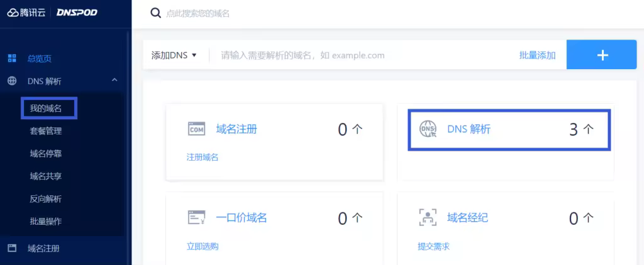Click the domain search field at top
644x265 pixels.
[x=198, y=14]
